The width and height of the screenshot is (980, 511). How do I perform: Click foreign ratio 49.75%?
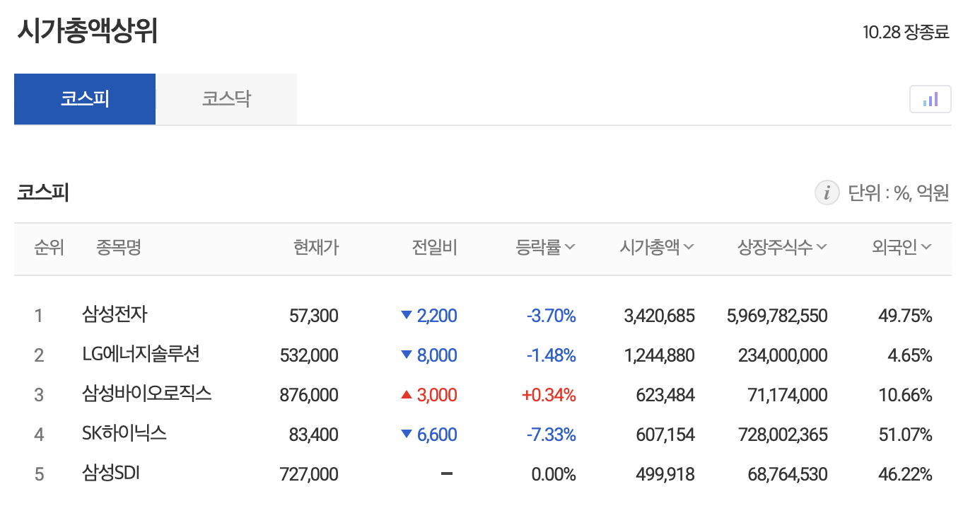coord(905,316)
